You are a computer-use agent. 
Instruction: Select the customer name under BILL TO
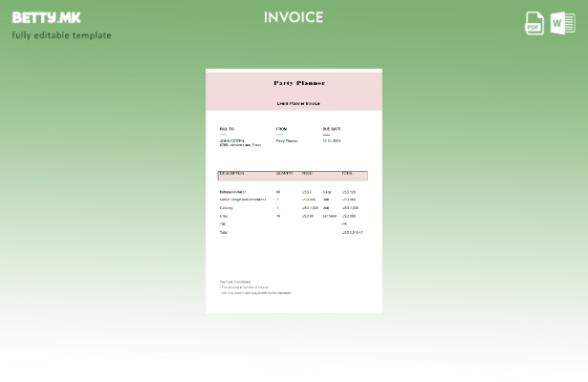point(231,140)
